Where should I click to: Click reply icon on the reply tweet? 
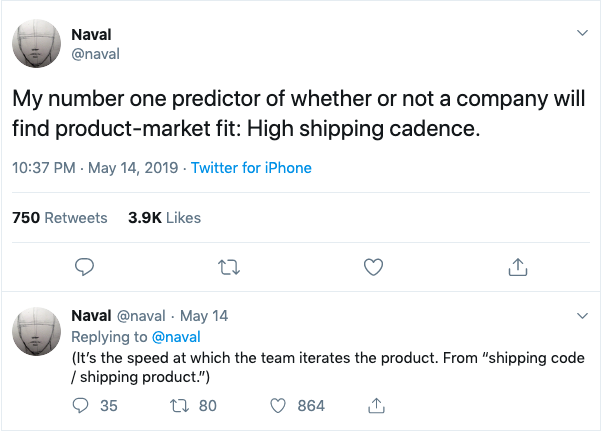tap(82, 405)
